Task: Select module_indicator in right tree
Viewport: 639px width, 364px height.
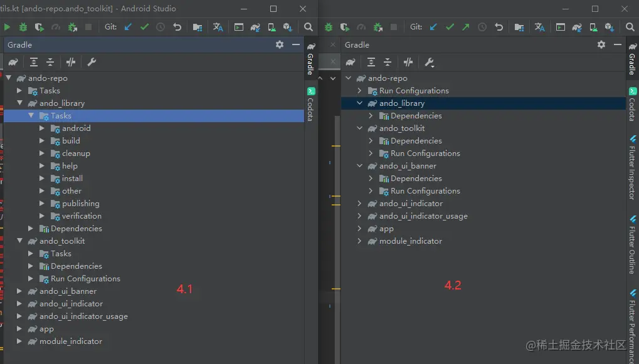Action: 410,241
